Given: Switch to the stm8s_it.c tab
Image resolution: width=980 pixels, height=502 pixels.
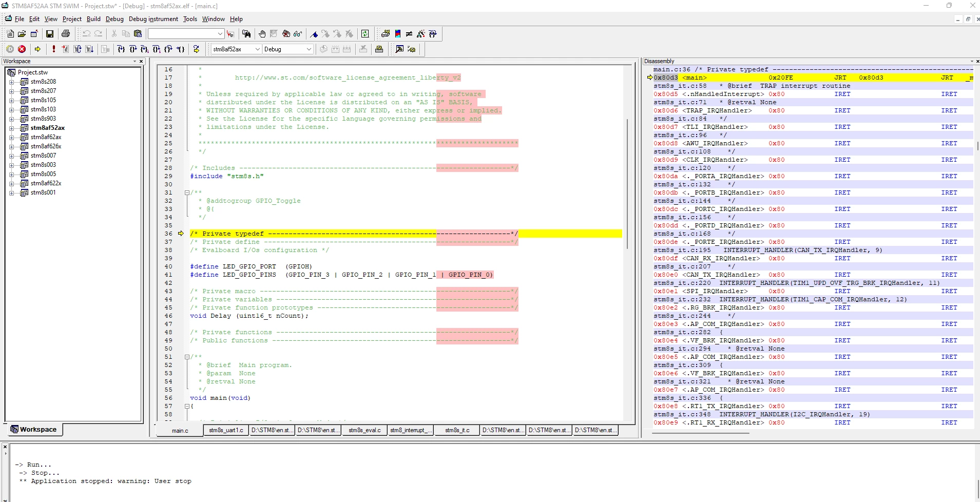Looking at the screenshot, I should [x=457, y=430].
